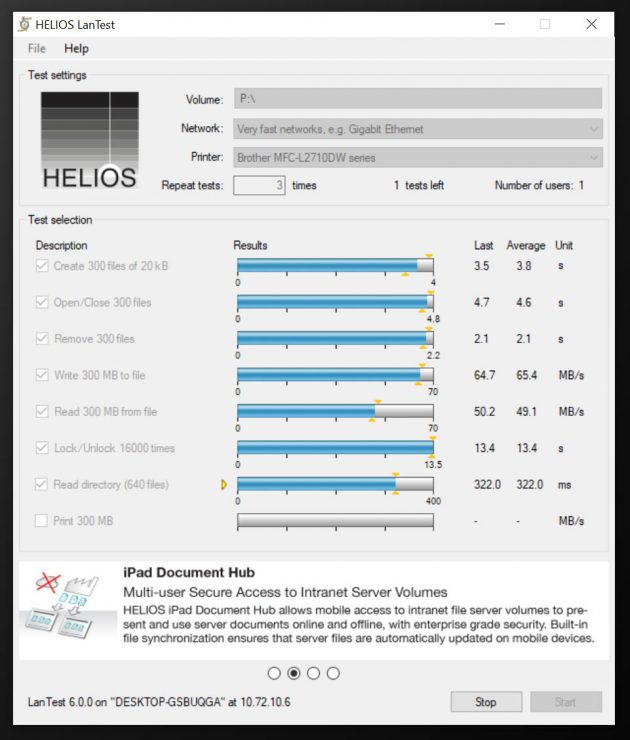Screen dimensions: 630x740
Task: Click the Last value 64.7
Action: pos(485,375)
